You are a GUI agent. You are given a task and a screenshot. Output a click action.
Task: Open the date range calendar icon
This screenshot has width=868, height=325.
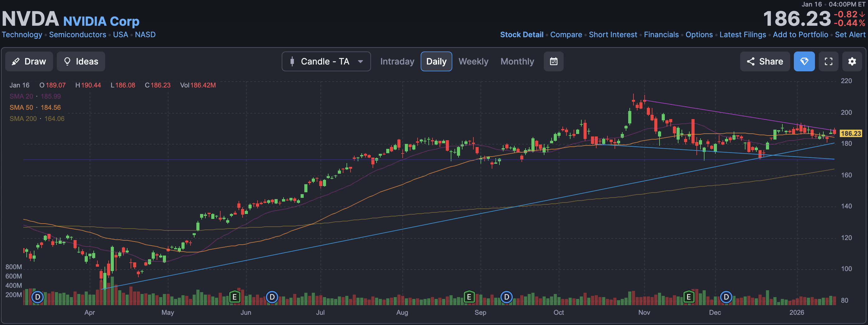553,61
